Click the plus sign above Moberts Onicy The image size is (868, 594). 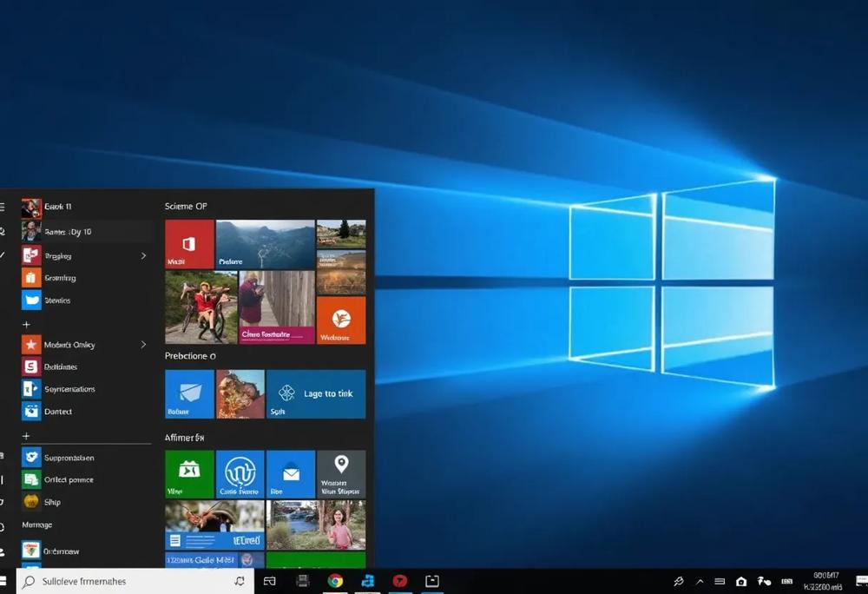click(x=26, y=325)
